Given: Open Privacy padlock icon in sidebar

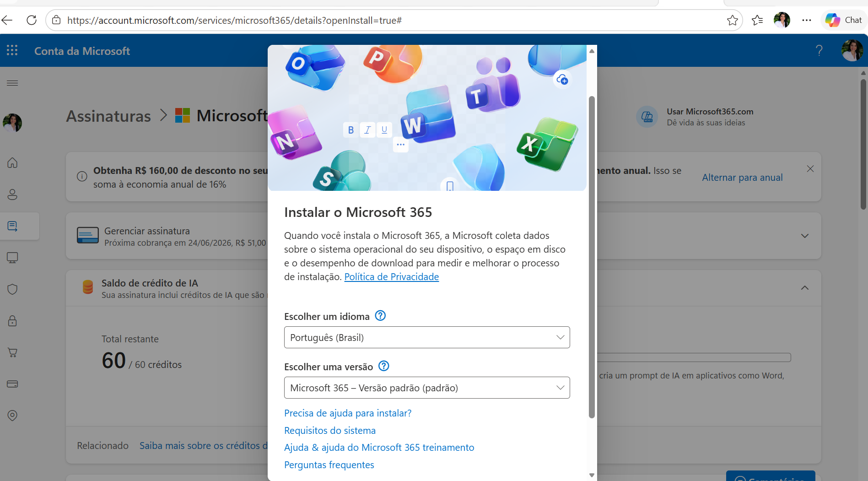Looking at the screenshot, I should click(x=12, y=321).
